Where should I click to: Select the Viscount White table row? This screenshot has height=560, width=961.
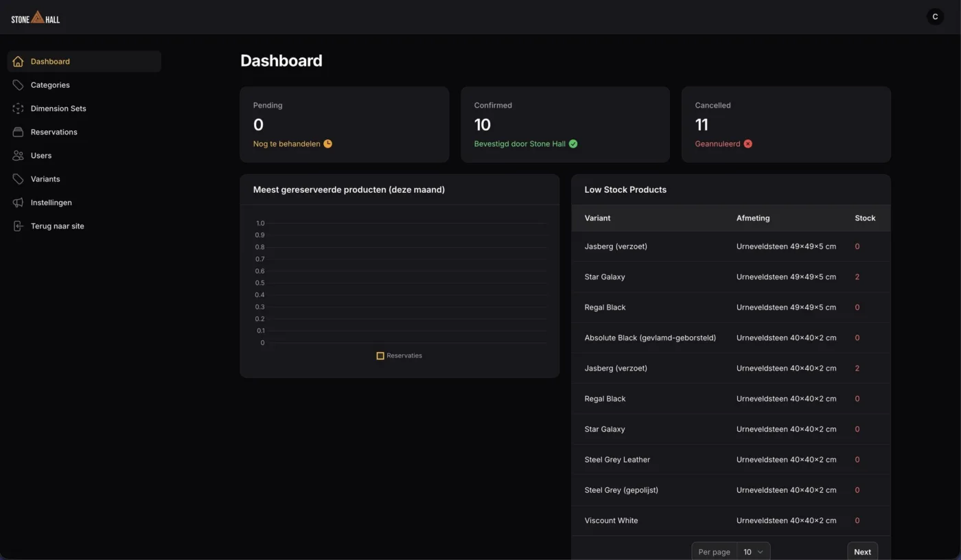[x=731, y=521]
